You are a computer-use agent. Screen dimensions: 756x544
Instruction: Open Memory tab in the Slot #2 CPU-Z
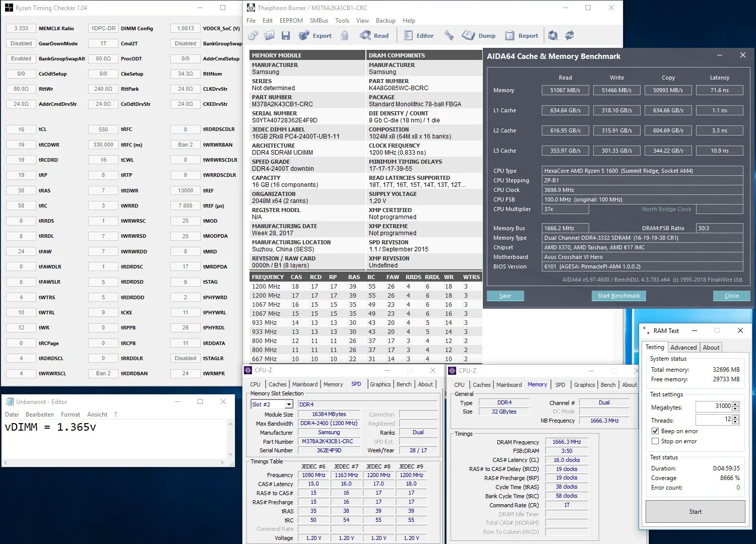tap(333, 384)
